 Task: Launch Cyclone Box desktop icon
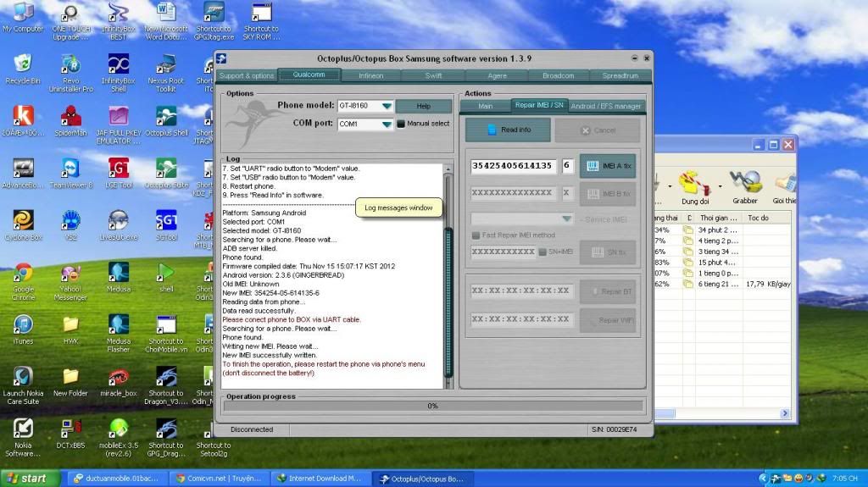23,225
